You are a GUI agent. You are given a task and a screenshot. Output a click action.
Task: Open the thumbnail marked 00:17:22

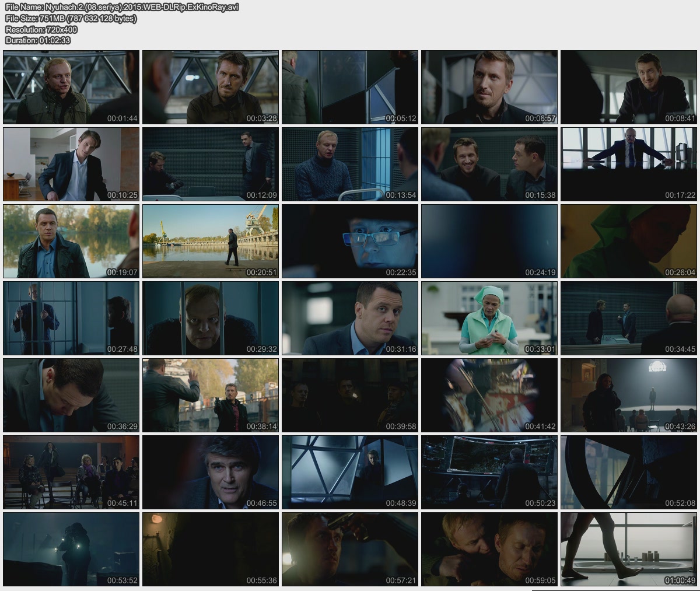(629, 165)
